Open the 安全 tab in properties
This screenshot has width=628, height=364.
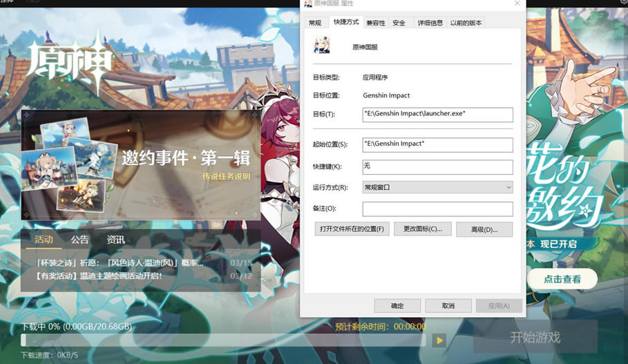point(399,23)
